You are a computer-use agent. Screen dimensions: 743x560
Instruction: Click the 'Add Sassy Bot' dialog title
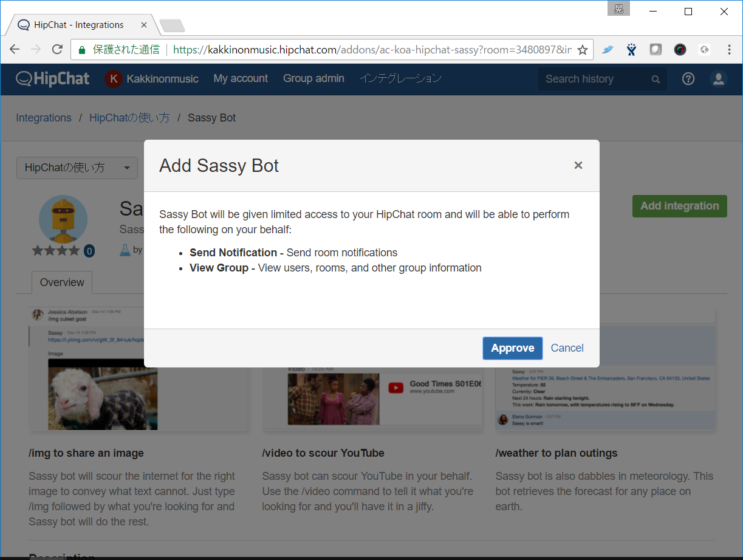pos(219,166)
